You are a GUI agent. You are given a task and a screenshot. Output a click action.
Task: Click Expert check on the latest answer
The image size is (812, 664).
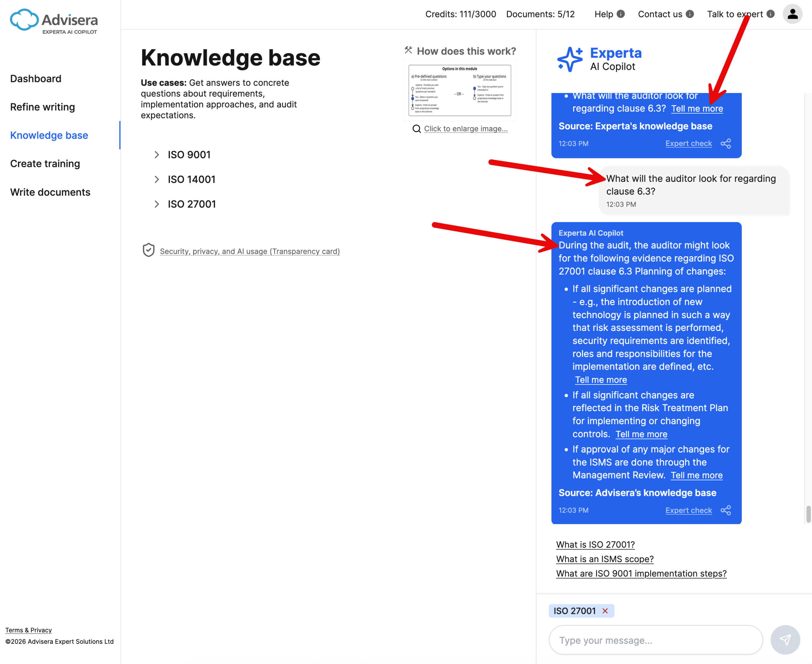(689, 510)
